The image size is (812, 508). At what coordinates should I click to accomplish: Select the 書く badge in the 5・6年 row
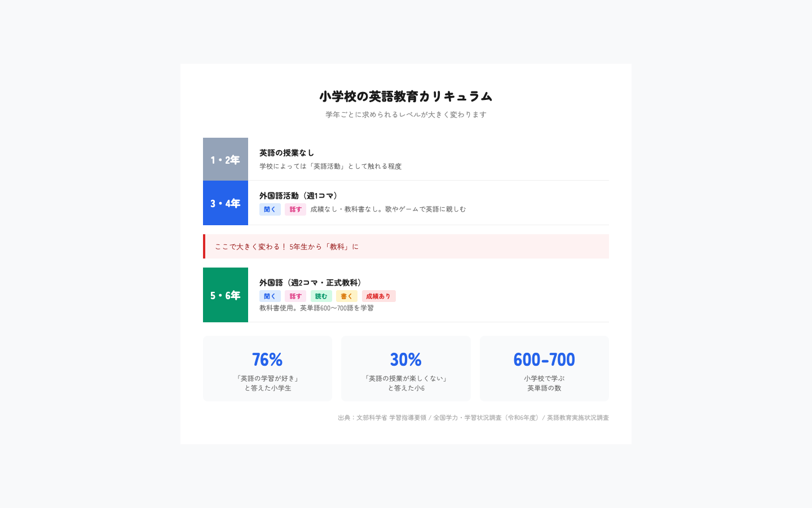[x=347, y=296]
